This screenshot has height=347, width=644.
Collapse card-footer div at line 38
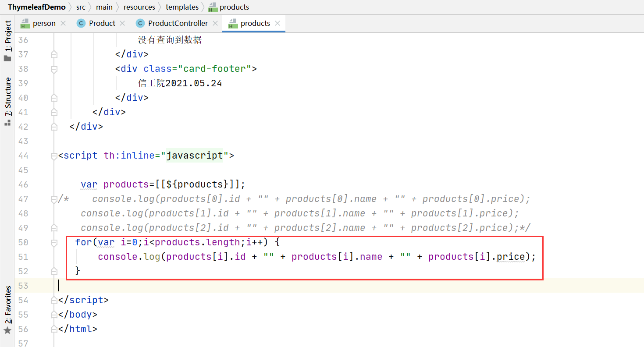coord(54,69)
